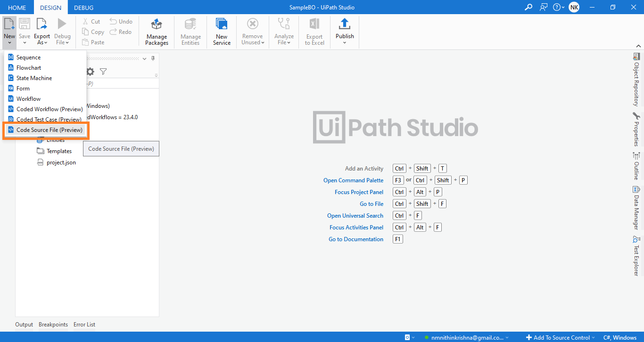Select State Machine from the New menu
This screenshot has width=644, height=342.
pyautogui.click(x=45, y=78)
